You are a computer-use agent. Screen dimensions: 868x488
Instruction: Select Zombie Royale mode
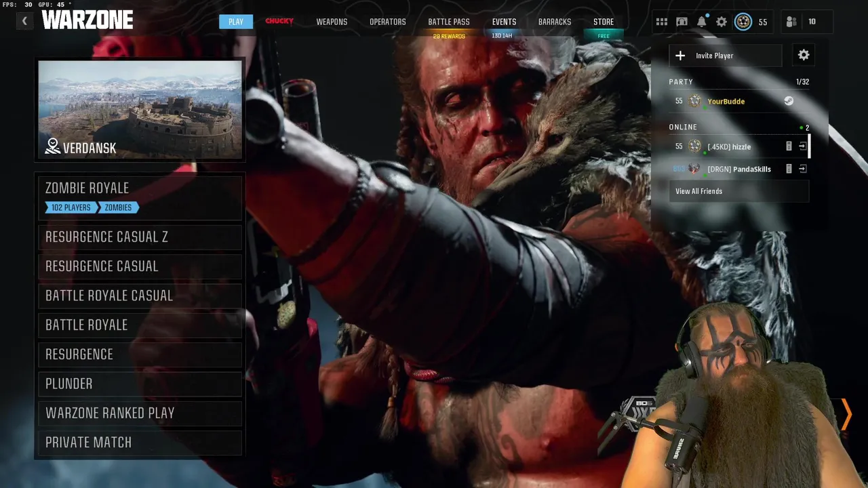pyautogui.click(x=140, y=197)
